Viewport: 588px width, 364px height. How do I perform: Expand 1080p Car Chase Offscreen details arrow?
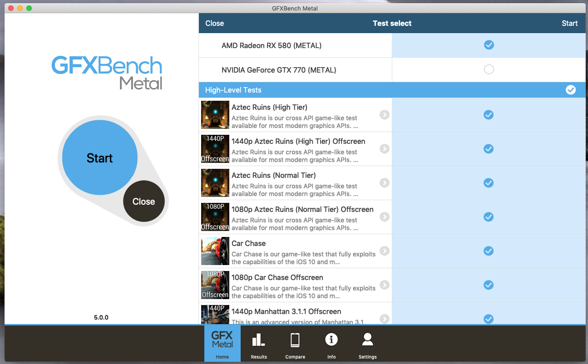tap(385, 285)
